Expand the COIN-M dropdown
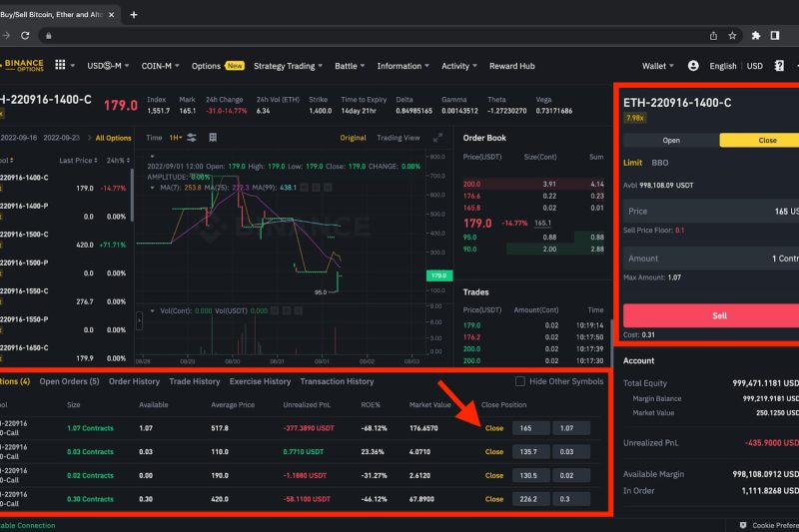The width and height of the screenshot is (799, 532). [160, 66]
